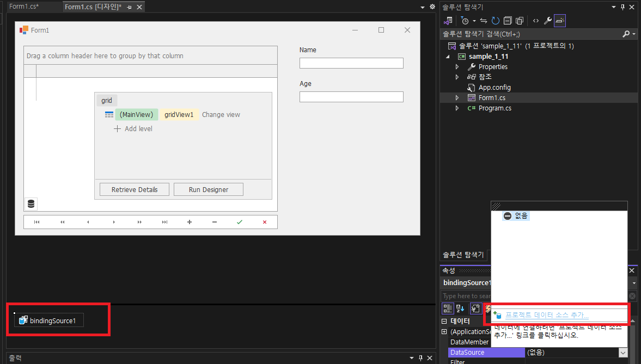Select the (MainView) level item

[x=136, y=115]
